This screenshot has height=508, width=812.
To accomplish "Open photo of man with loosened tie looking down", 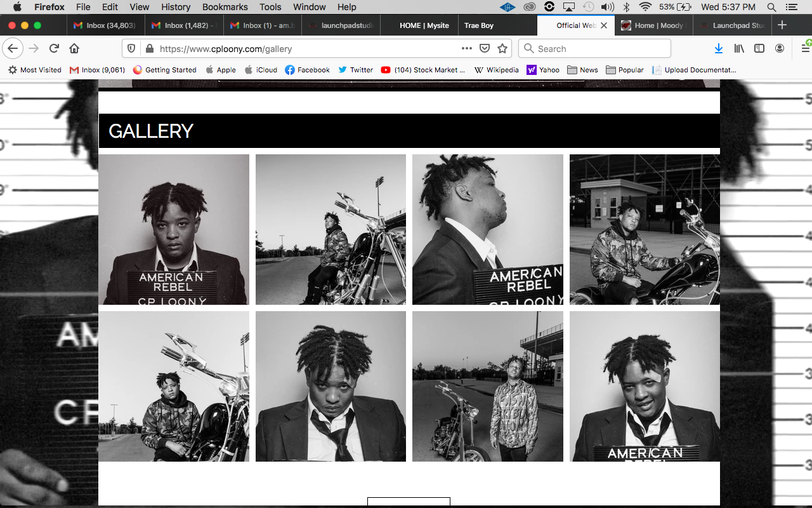I will pos(331,386).
